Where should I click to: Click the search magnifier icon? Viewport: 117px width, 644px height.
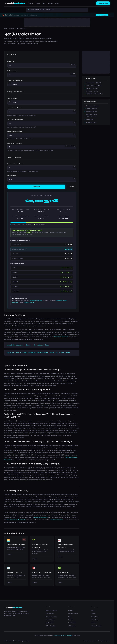pyautogui.click(x=28, y=10)
